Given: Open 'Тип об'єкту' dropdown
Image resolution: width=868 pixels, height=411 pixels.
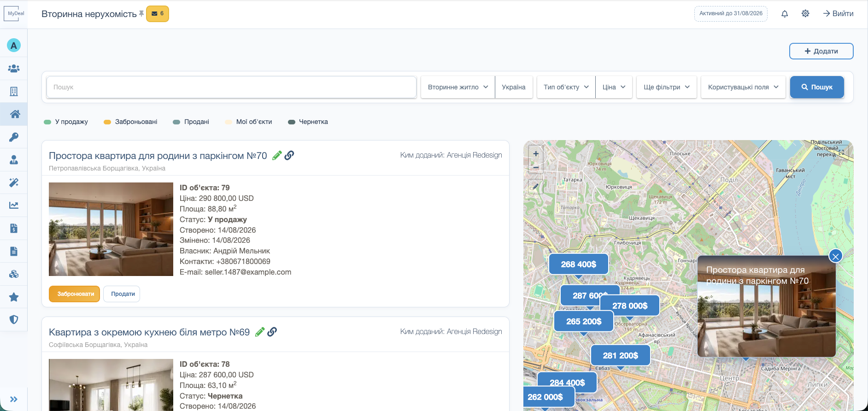Looking at the screenshot, I should click(x=566, y=87).
